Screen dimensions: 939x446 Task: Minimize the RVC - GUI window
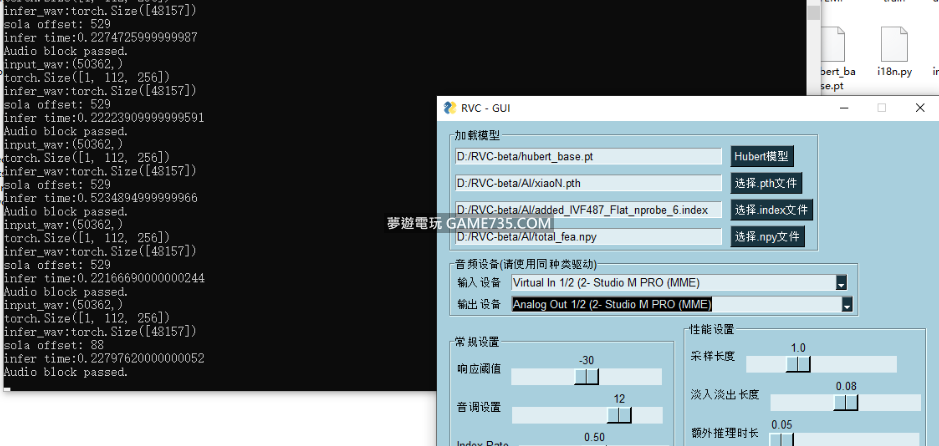[844, 108]
